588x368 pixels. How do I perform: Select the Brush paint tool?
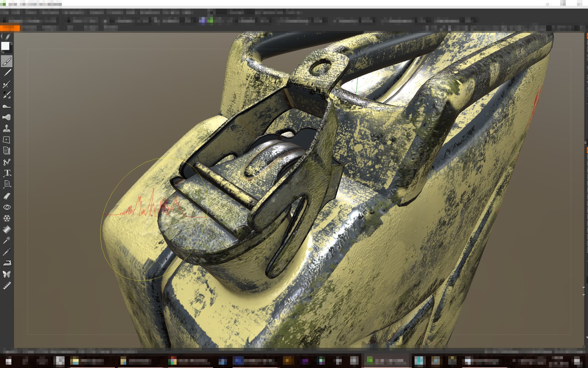point(7,61)
